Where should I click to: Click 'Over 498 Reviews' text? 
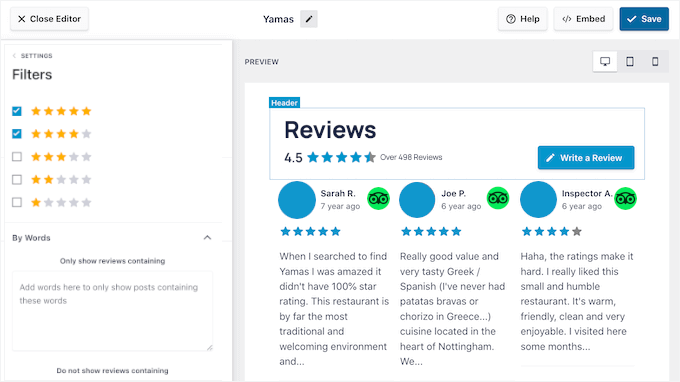pos(411,157)
